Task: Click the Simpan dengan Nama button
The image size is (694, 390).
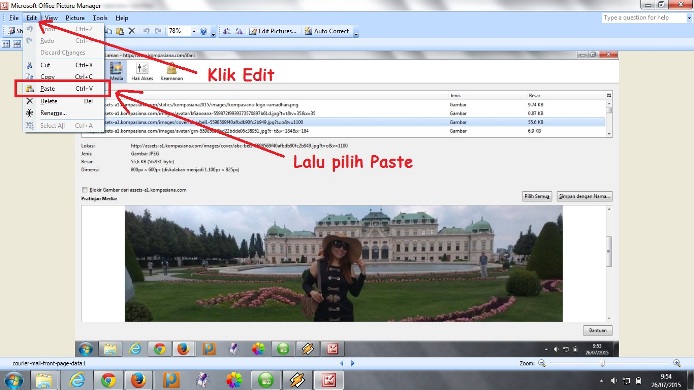Action: 585,196
